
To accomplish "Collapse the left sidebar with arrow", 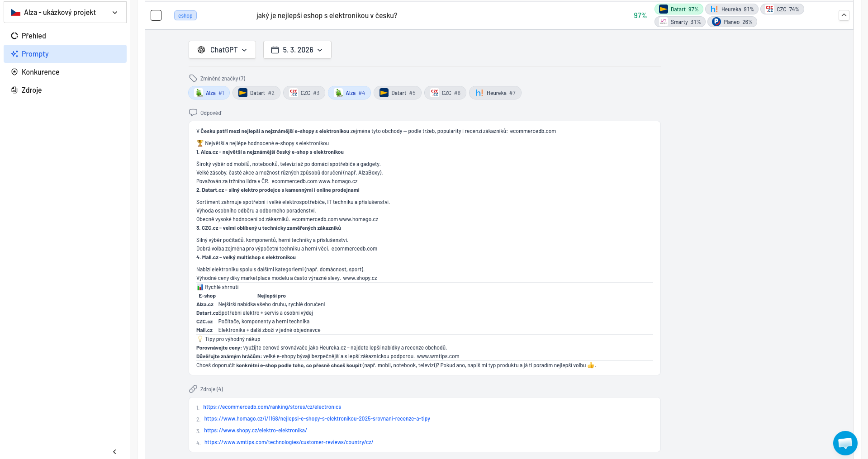I will 114,452.
